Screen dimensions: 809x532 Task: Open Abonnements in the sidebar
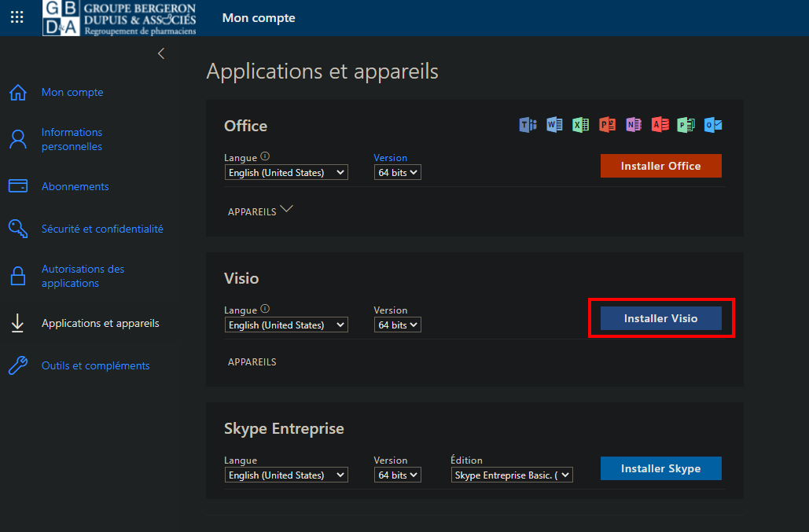coord(75,186)
